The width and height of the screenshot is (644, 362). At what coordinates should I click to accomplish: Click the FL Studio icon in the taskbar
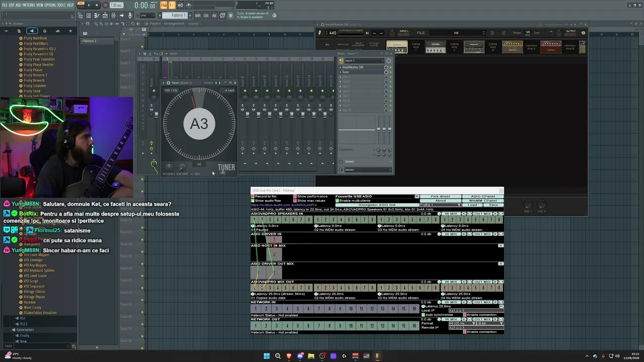pyautogui.click(x=377, y=356)
